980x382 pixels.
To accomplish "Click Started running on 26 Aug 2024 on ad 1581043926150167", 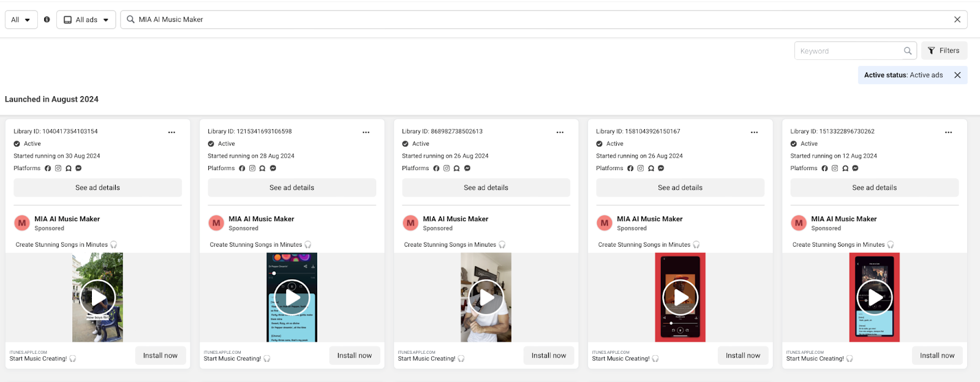I will coord(639,156).
